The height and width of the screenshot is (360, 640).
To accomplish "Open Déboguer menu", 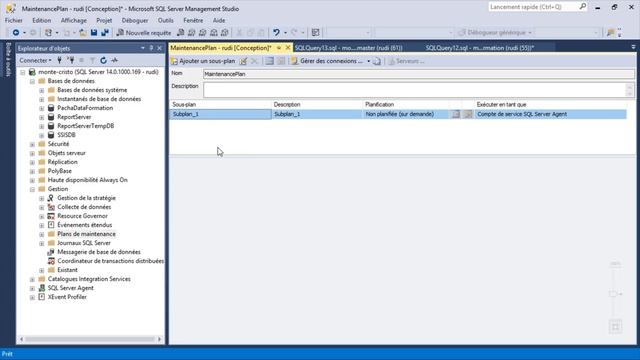I will (135, 20).
